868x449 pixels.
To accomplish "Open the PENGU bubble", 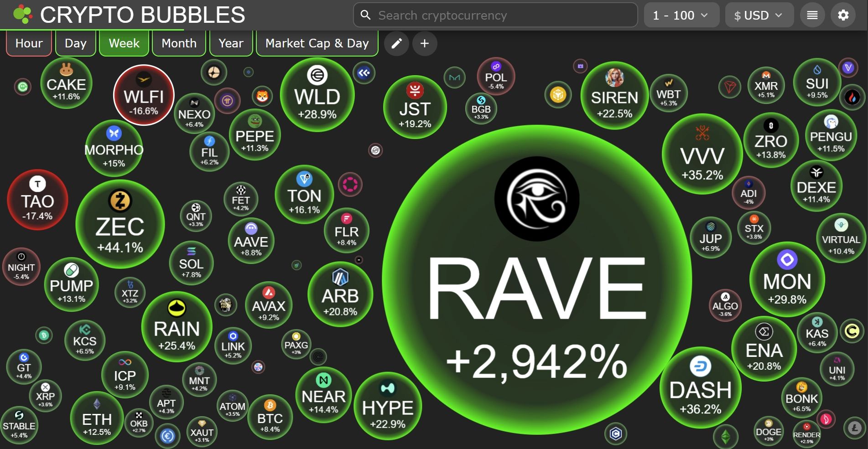I will [x=831, y=135].
